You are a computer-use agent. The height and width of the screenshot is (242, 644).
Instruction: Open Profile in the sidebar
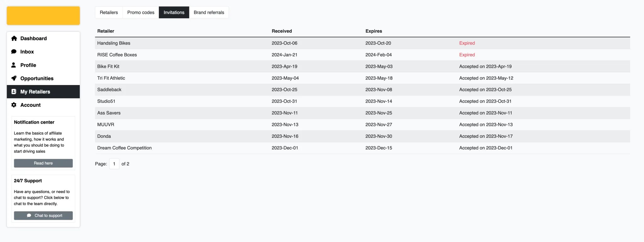43,65
